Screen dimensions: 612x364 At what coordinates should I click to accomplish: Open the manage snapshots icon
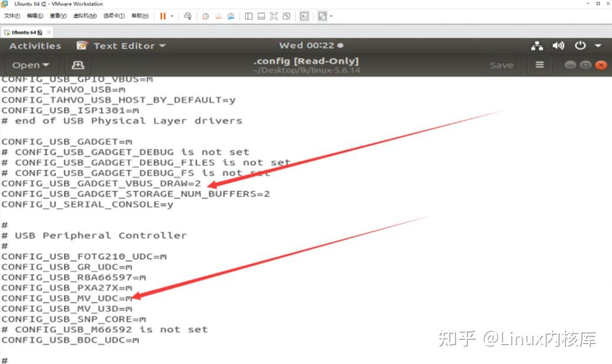click(230, 16)
